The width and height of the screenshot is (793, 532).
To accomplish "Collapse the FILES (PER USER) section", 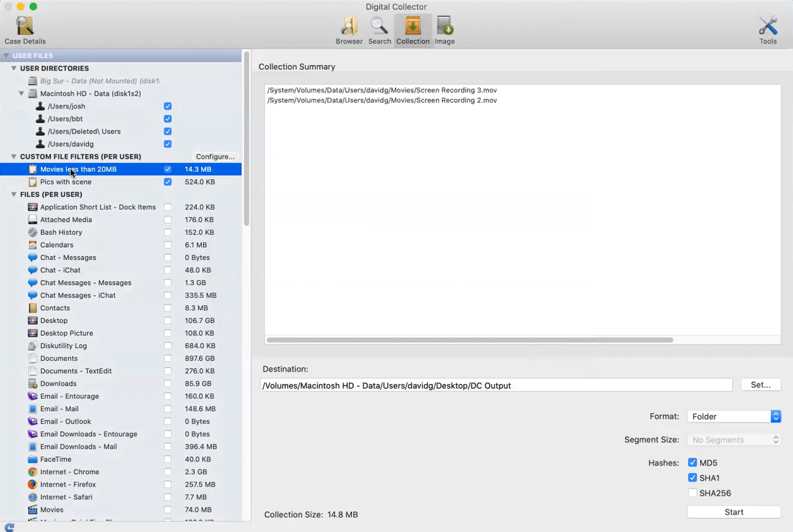I will pos(13,194).
